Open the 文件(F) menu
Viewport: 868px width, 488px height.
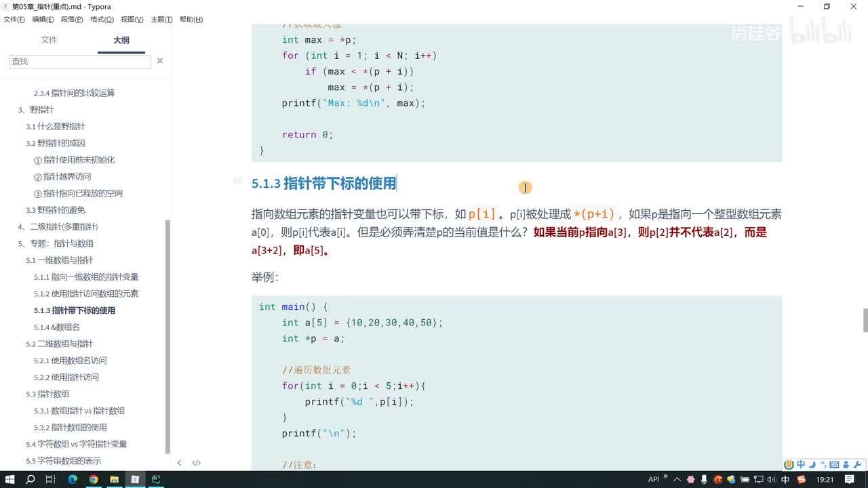[14, 20]
